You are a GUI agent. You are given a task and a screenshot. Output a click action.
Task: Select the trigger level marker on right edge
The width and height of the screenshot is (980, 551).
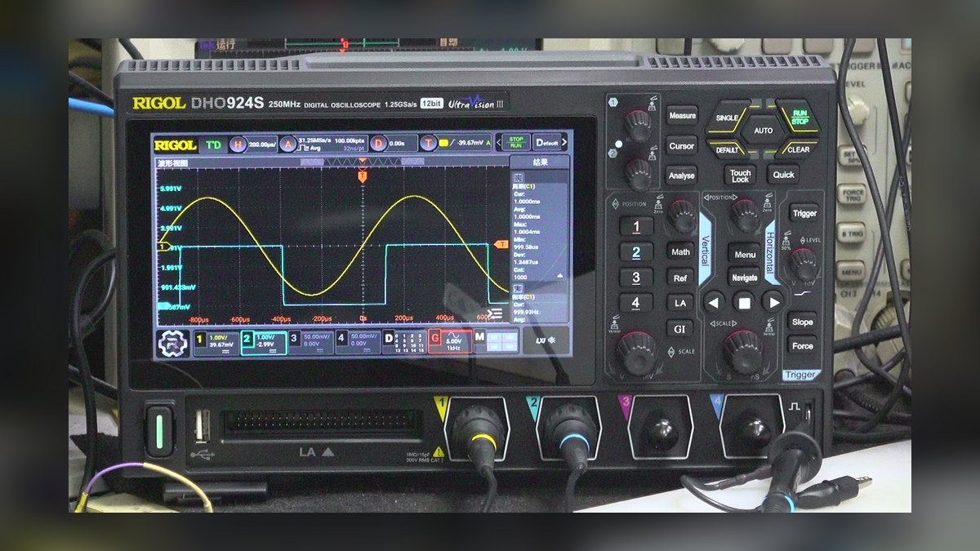pyautogui.click(x=501, y=244)
